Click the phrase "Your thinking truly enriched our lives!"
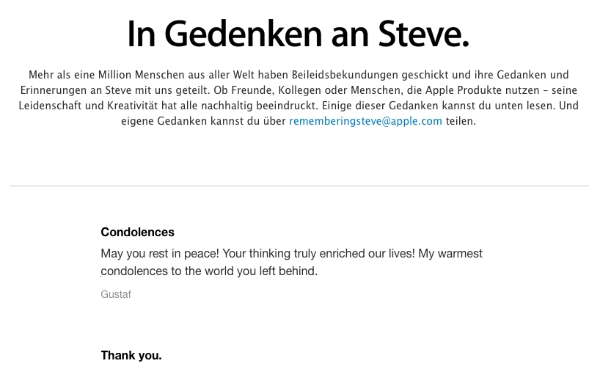 (x=319, y=254)
